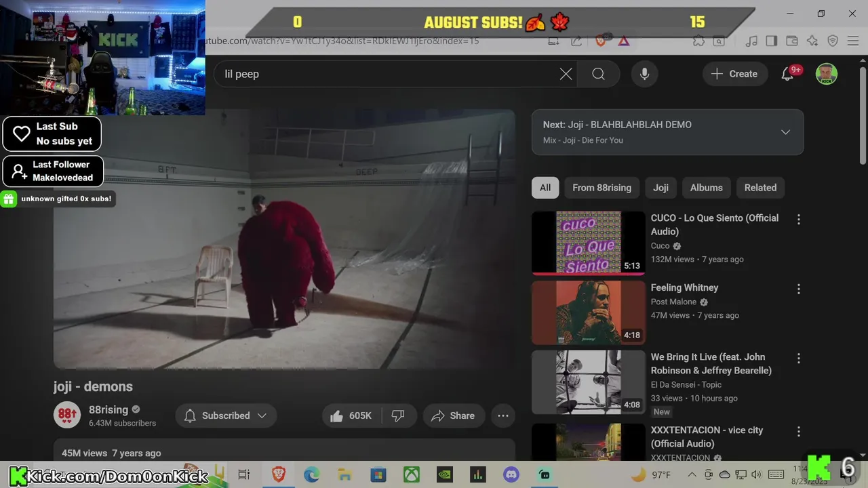
Task: Click the 88rising channel avatar
Action: pyautogui.click(x=67, y=415)
